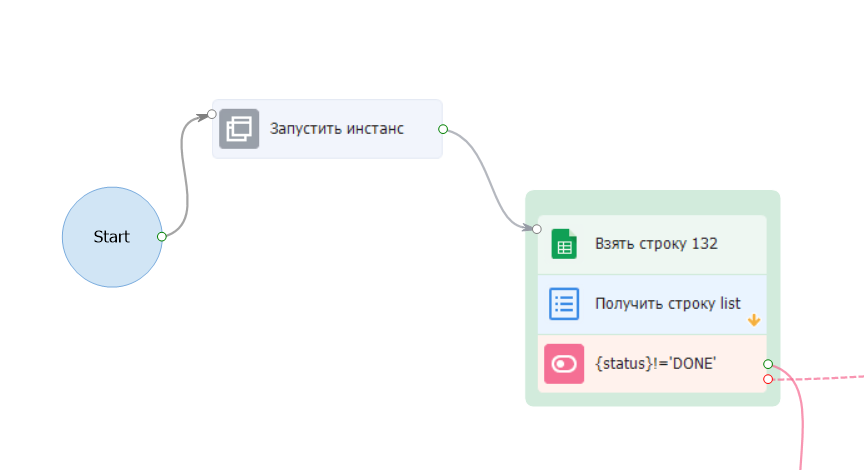Viewport: 864px width, 470px height.
Task: Select the Запустить инстанс label
Action: [x=337, y=129]
